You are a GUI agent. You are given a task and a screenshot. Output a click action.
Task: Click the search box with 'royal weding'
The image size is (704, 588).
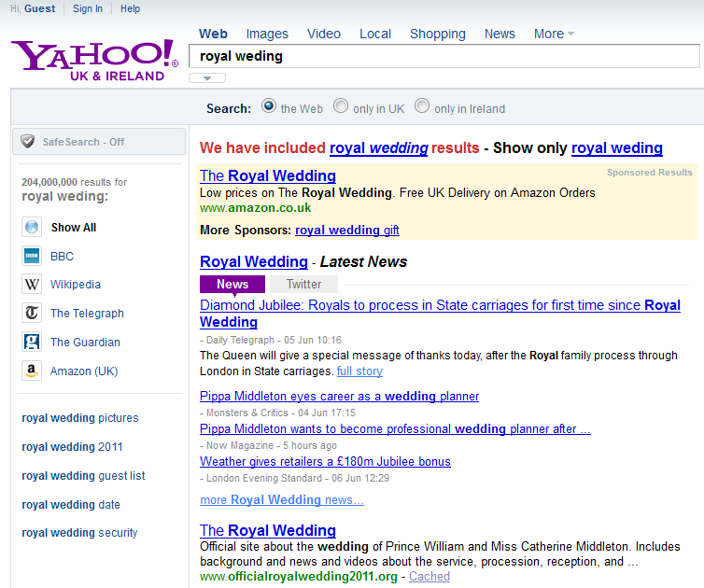[444, 56]
